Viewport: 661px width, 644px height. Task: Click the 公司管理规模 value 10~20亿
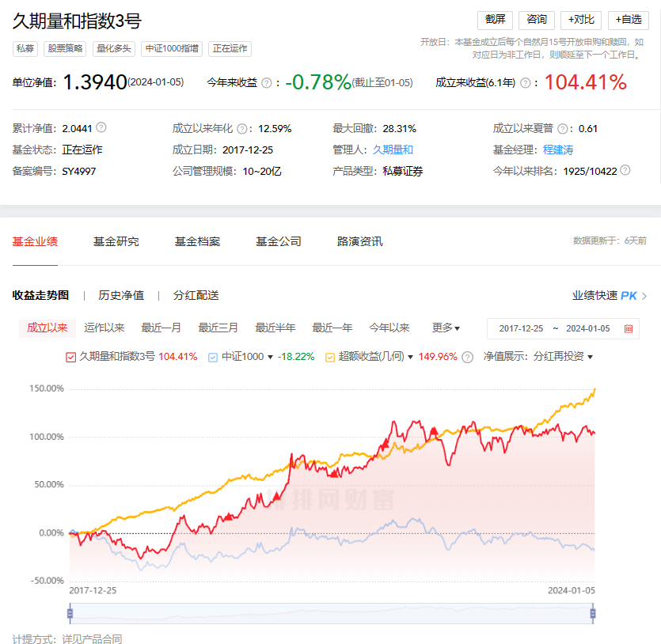[x=262, y=172]
